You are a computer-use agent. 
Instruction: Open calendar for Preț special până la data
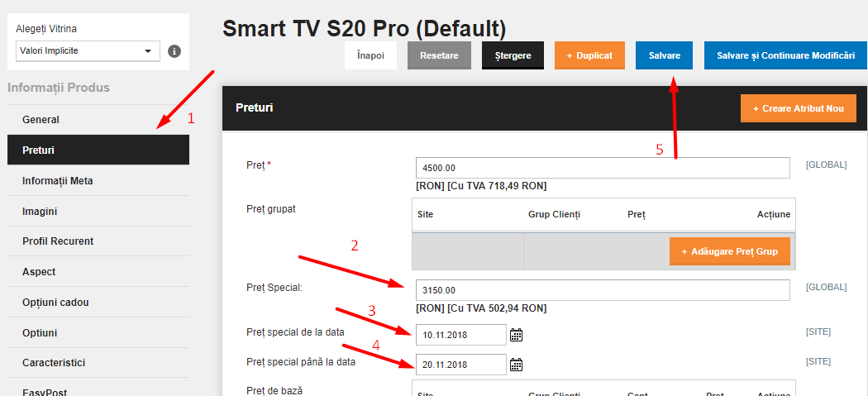tap(516, 365)
